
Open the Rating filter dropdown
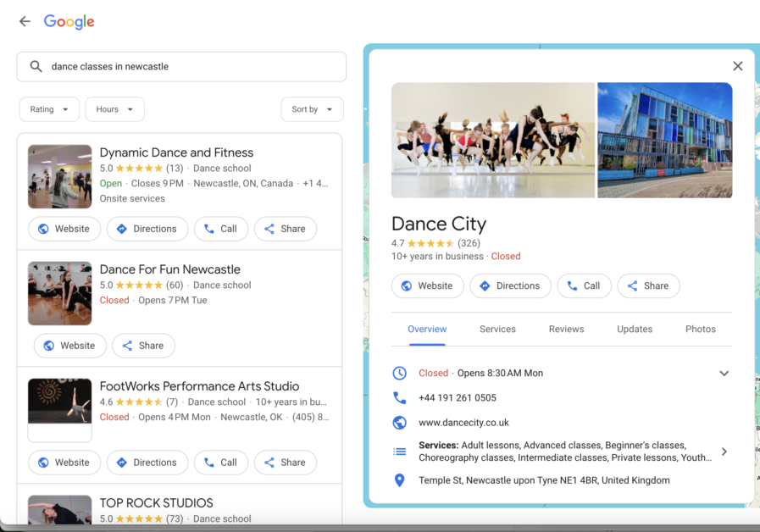(49, 109)
